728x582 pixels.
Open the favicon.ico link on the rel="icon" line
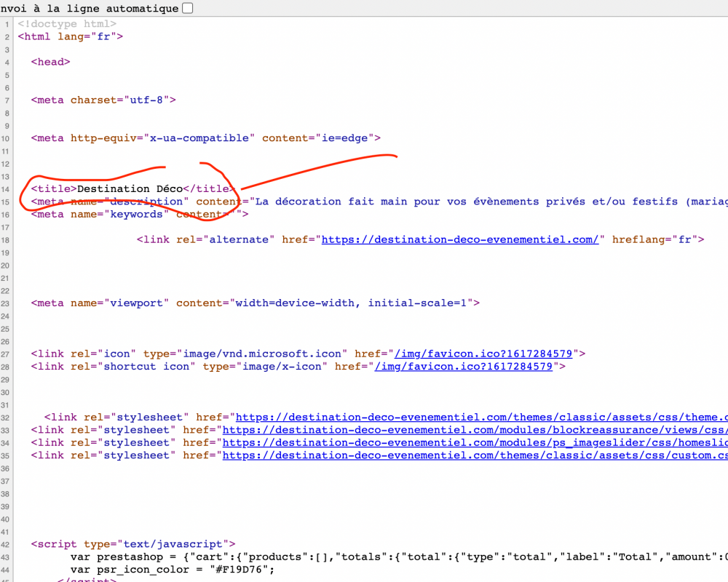[483, 354]
